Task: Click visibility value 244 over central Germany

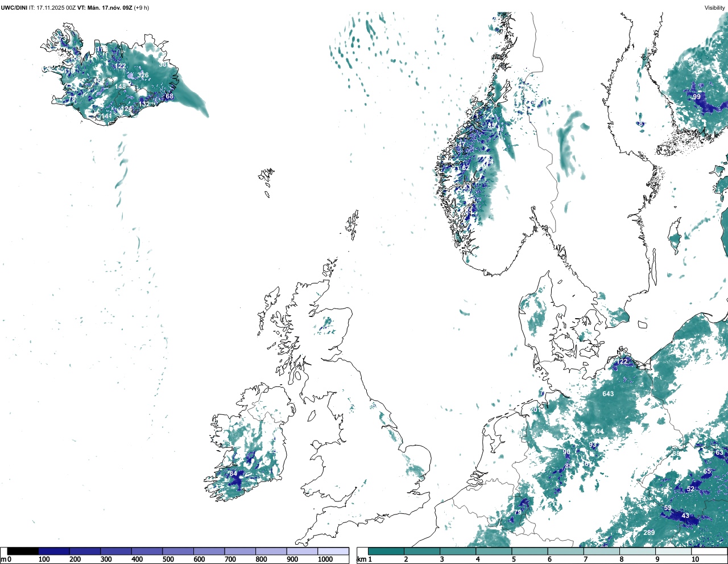Action: (598, 431)
